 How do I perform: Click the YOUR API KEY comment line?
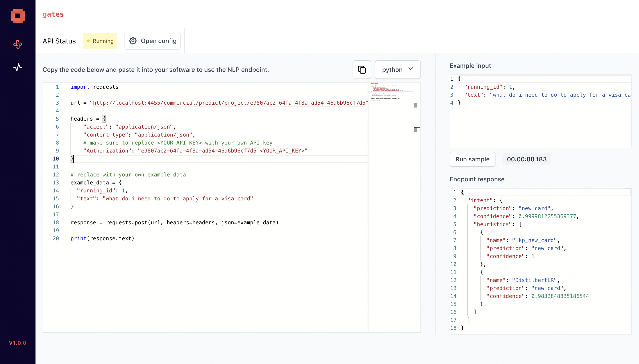[178, 143]
